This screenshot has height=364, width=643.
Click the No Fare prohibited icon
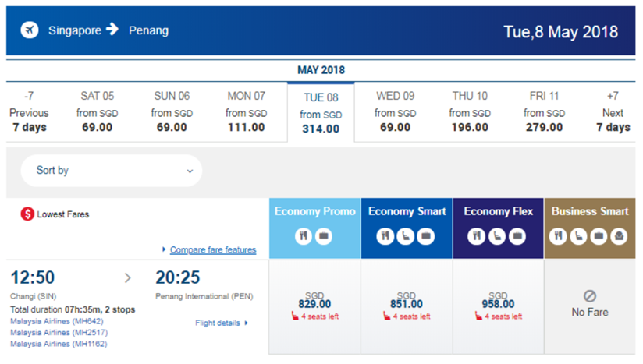590,295
